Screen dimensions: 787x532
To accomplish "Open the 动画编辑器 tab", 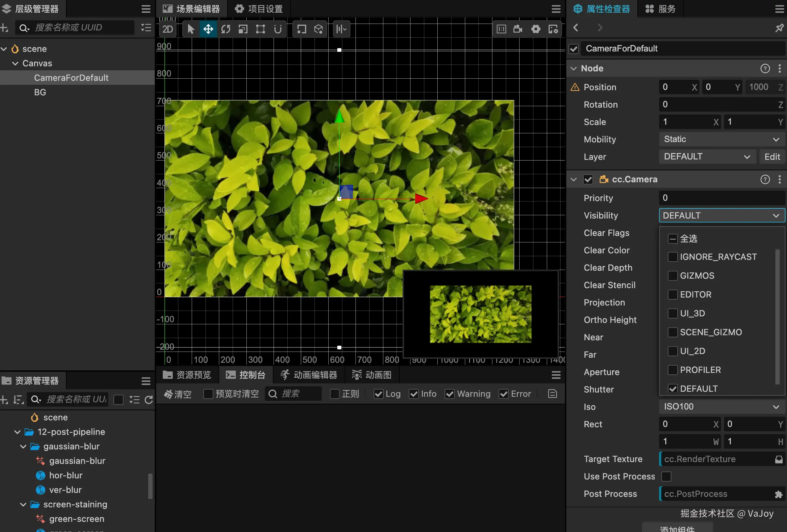I will pyautogui.click(x=309, y=375).
